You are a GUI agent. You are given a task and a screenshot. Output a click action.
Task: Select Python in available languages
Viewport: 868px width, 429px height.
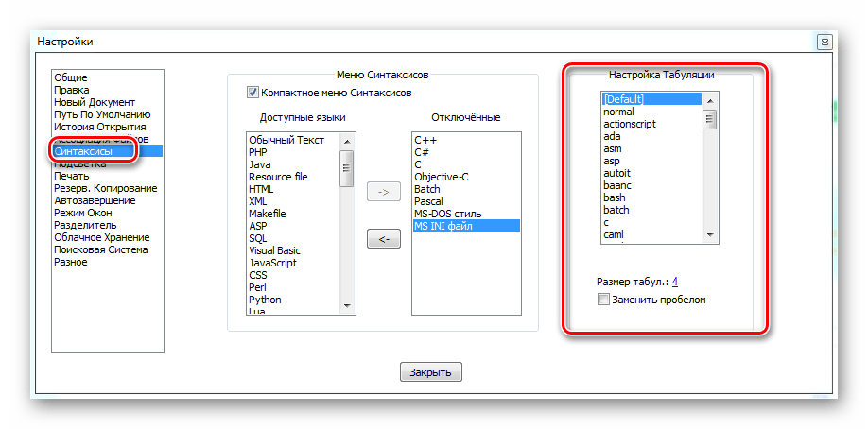coord(265,300)
